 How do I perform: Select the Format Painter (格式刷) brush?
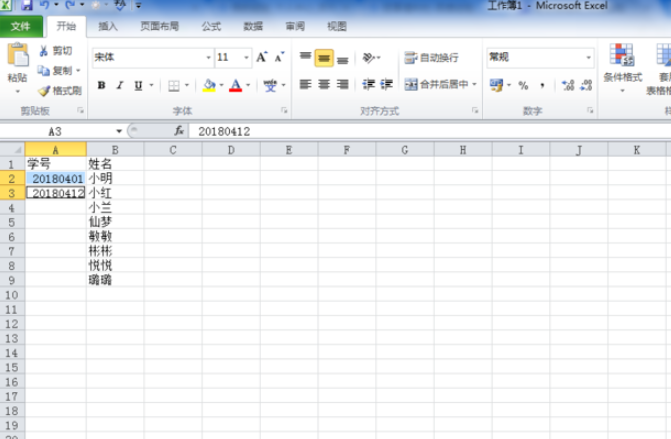point(44,90)
